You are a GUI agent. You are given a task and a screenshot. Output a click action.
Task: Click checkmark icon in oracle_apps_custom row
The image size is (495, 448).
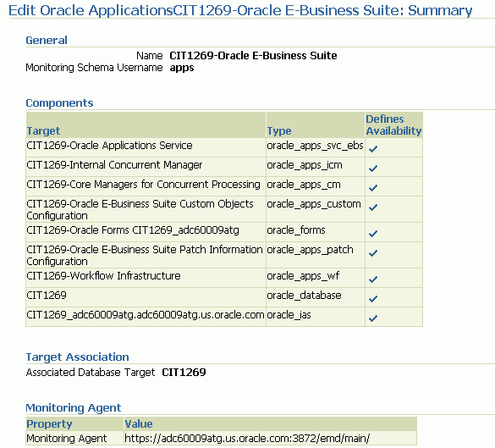373,207
